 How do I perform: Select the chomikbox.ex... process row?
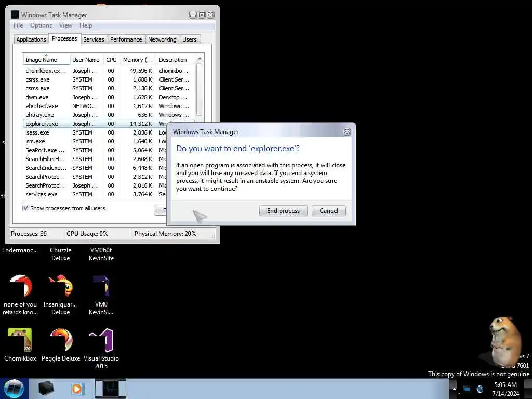click(109, 71)
